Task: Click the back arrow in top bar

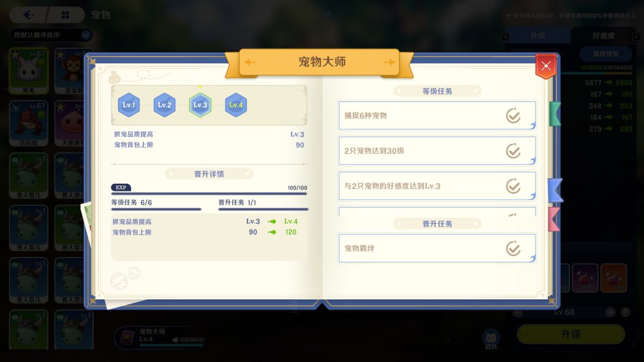Action: tap(29, 15)
